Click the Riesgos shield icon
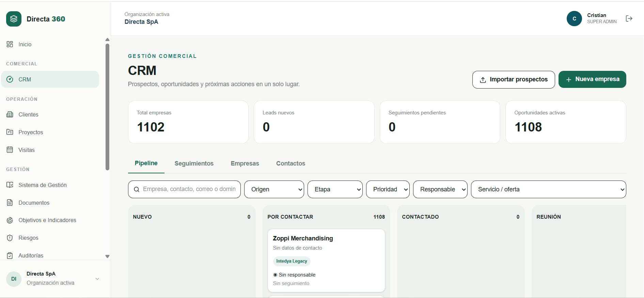 pyautogui.click(x=10, y=238)
